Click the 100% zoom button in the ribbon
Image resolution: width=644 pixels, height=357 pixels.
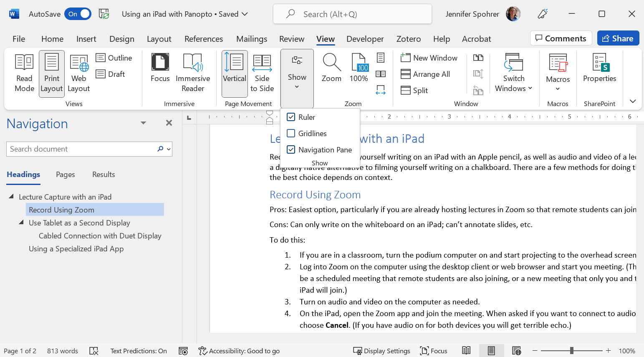(x=359, y=68)
